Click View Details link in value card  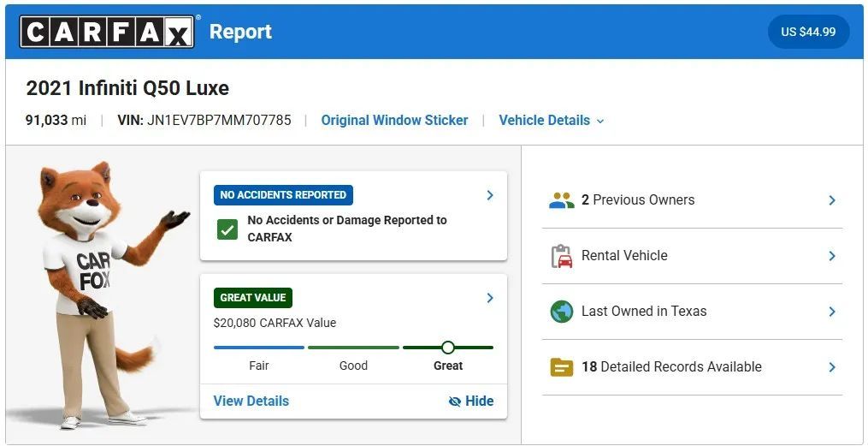tap(251, 401)
